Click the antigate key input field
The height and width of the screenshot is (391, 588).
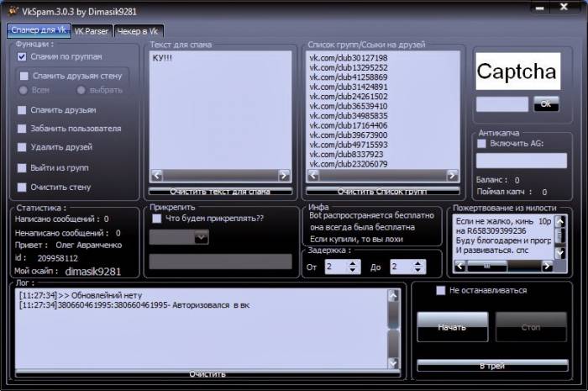click(x=522, y=161)
